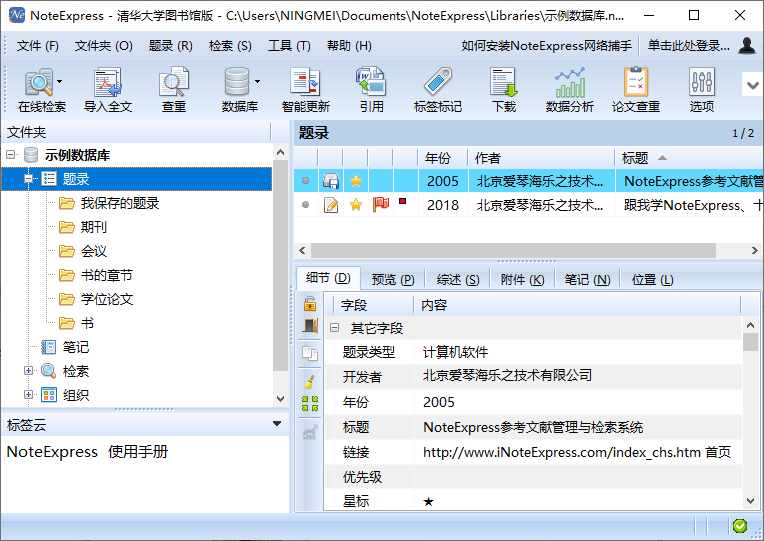Open the 工具 (T) menu
Image resolution: width=764 pixels, height=541 pixels.
pyautogui.click(x=289, y=46)
